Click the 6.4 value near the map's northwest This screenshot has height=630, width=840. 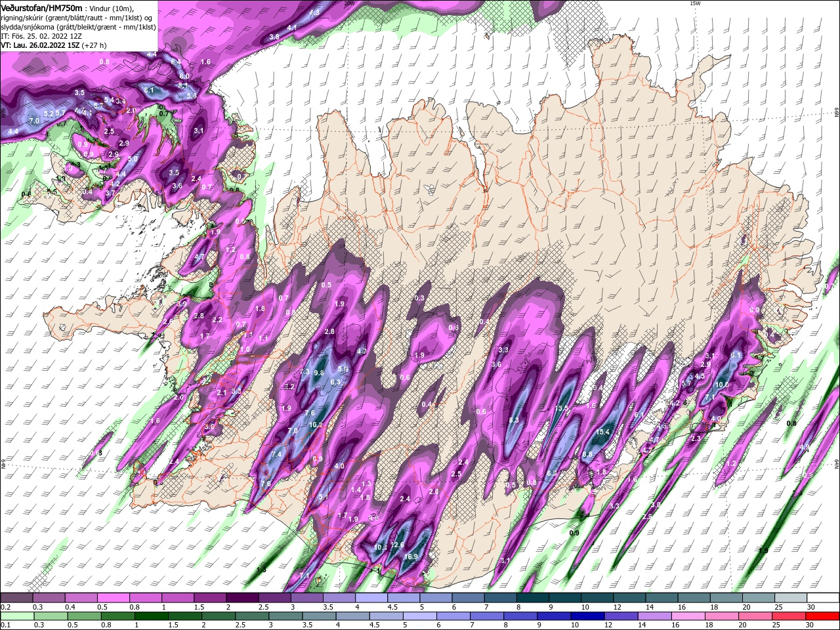(x=176, y=62)
